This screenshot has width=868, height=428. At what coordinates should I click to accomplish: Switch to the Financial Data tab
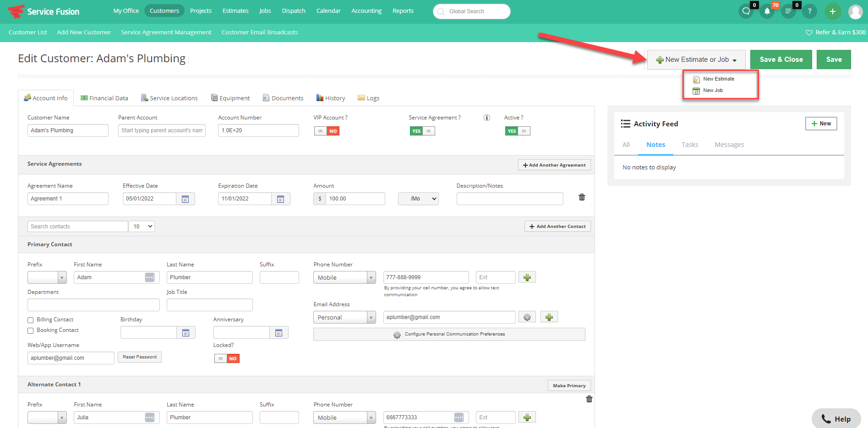[104, 98]
